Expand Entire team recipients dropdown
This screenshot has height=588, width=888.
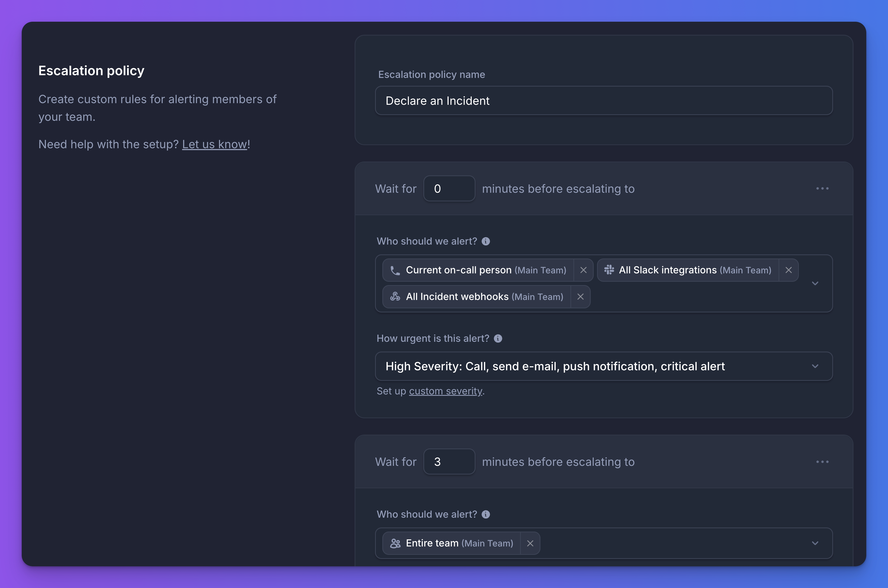(x=815, y=543)
